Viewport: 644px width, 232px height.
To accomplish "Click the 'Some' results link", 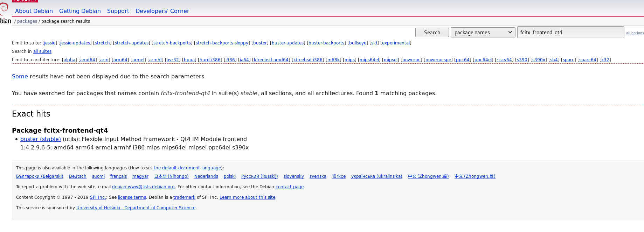I will pos(20,77).
